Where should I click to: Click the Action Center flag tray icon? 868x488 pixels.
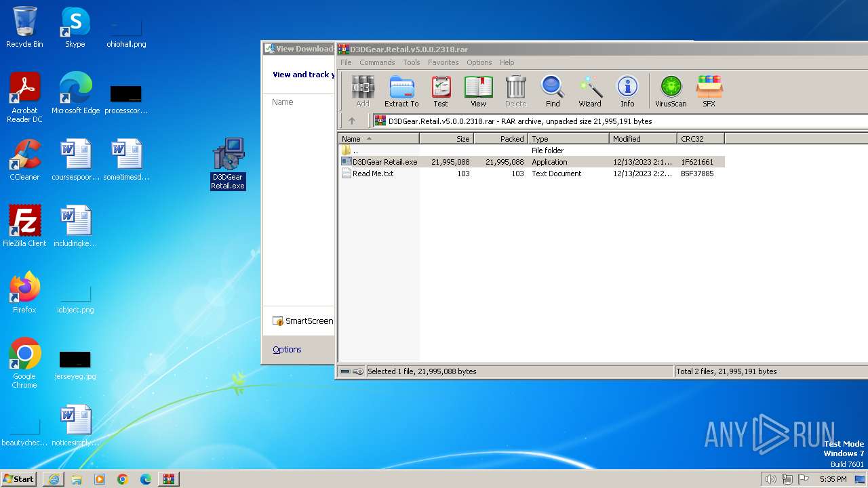coord(804,479)
